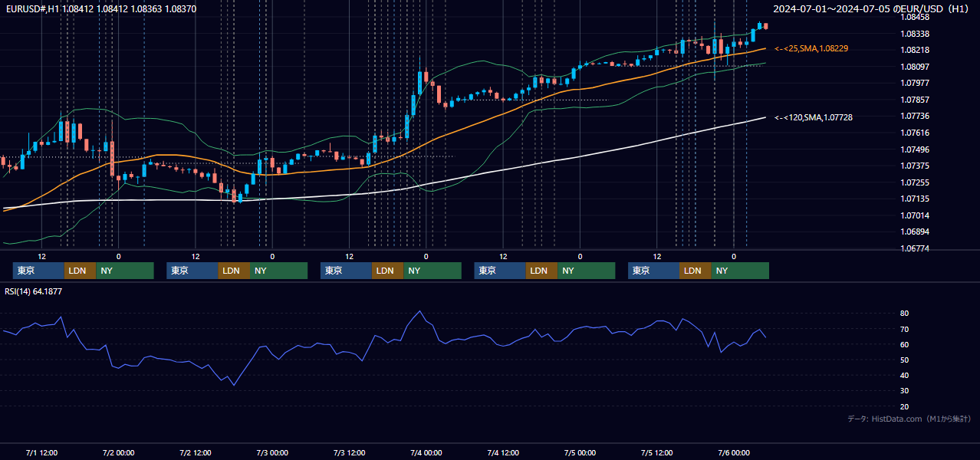Viewport: 980px width, 460px height.
Task: Click price axis value 1.07014
Action: [x=915, y=215]
